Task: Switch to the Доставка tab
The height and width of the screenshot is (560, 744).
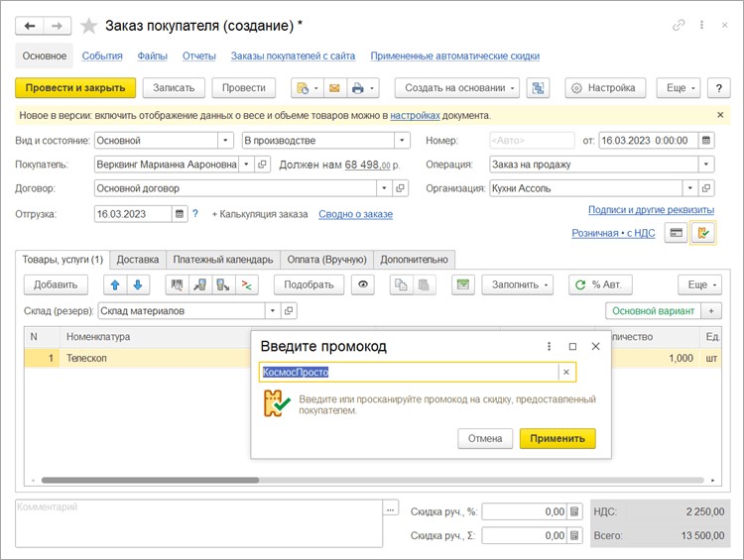Action: click(138, 260)
